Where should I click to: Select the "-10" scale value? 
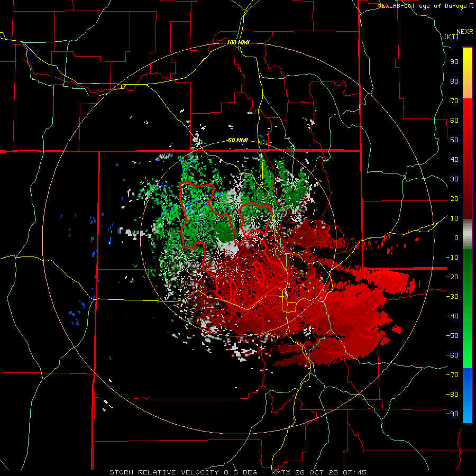click(x=452, y=258)
